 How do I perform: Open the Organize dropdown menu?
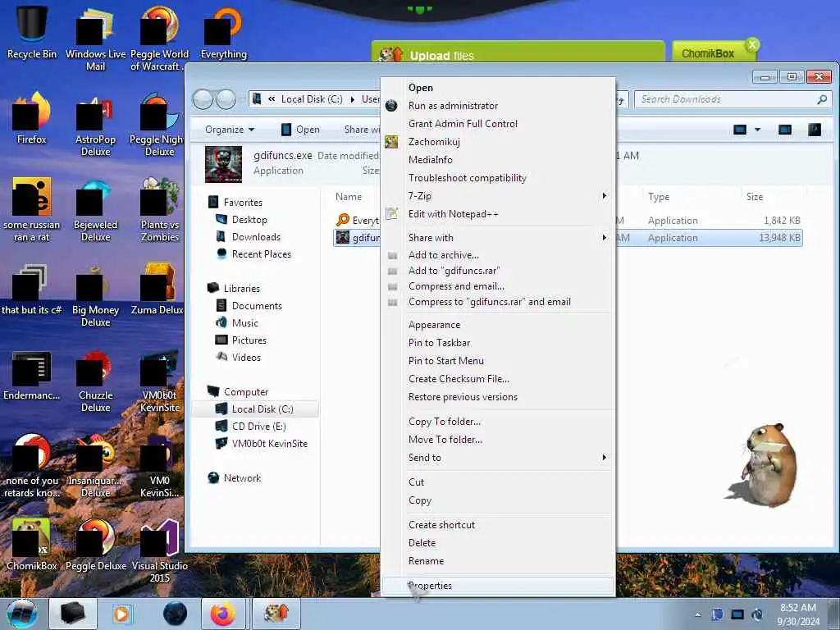pos(230,130)
